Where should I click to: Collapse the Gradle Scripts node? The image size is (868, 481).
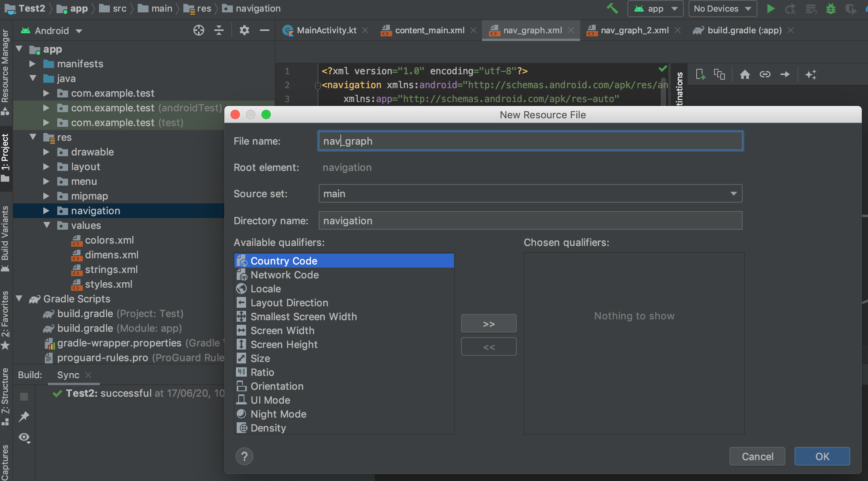point(19,299)
